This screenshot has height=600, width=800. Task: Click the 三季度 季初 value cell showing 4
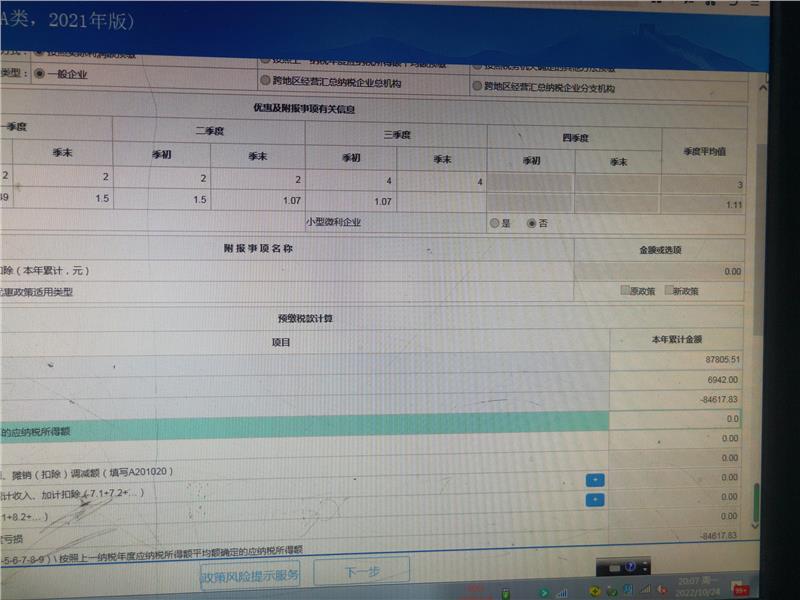[351, 181]
